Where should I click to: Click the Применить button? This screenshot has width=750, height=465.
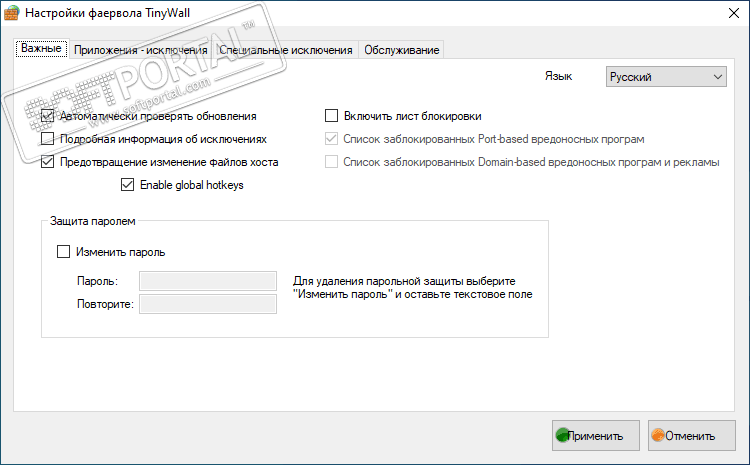pyautogui.click(x=596, y=435)
